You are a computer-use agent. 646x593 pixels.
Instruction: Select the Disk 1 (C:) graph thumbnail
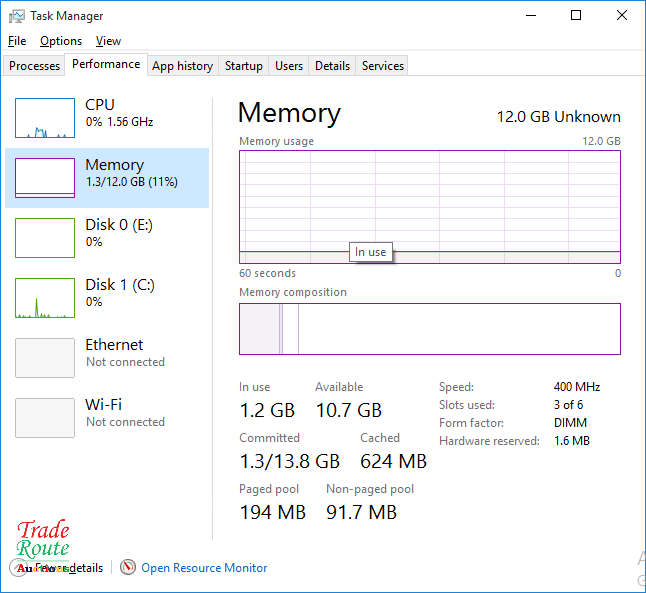pos(45,298)
